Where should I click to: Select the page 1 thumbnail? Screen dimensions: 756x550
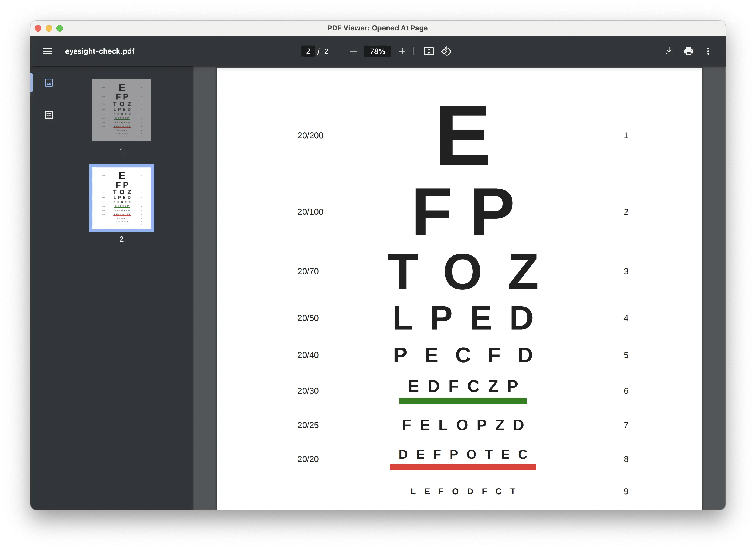[x=121, y=110]
